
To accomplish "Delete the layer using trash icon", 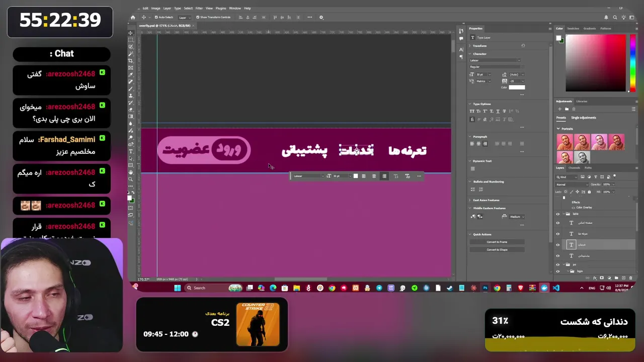I will pyautogui.click(x=630, y=278).
